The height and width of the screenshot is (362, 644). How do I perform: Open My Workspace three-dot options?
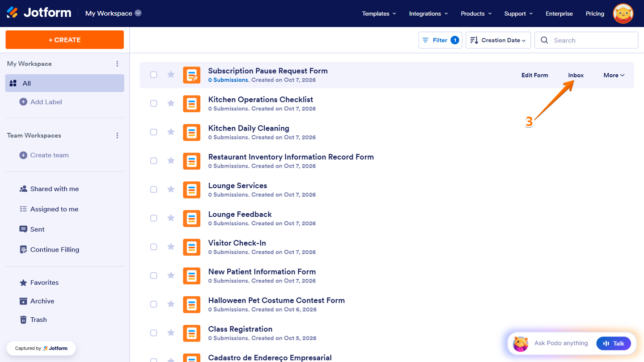(117, 64)
